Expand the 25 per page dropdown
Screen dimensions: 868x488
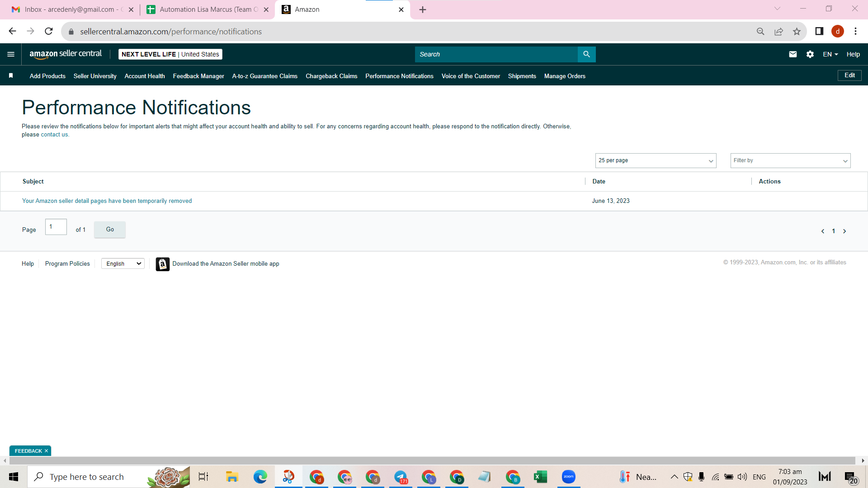(656, 160)
